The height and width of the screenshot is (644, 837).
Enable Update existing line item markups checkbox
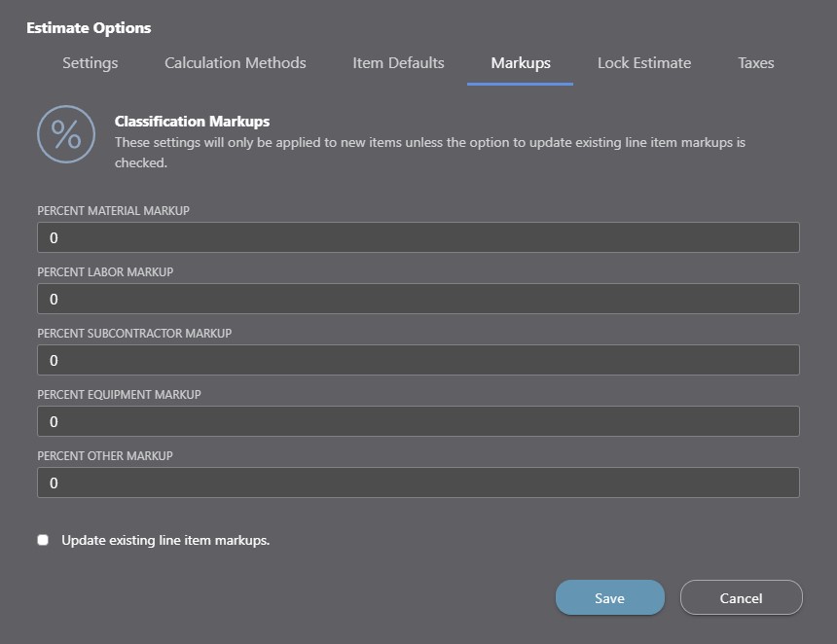tap(43, 540)
